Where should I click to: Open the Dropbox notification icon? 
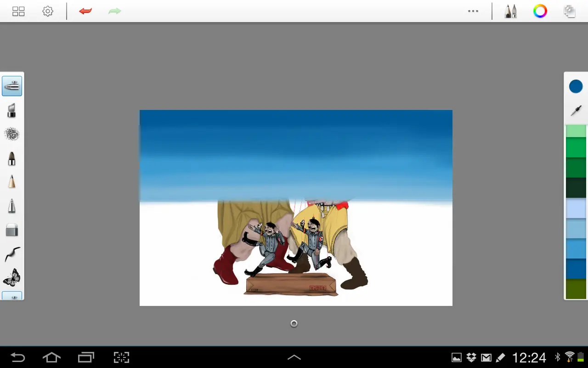(471, 357)
